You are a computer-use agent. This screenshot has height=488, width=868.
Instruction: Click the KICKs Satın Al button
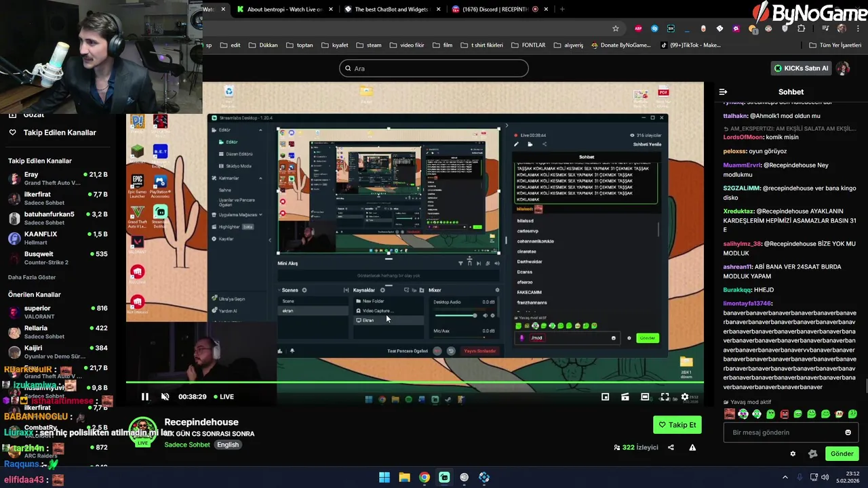click(x=802, y=68)
